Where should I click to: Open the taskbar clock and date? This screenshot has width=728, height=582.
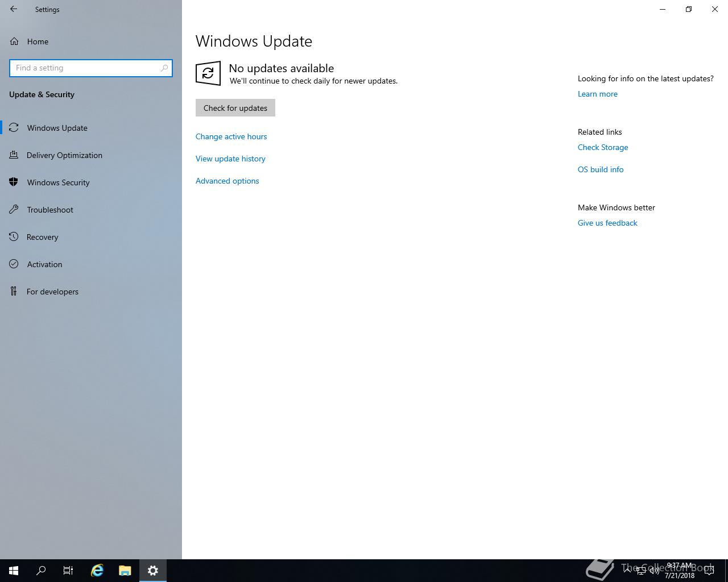pyautogui.click(x=680, y=571)
